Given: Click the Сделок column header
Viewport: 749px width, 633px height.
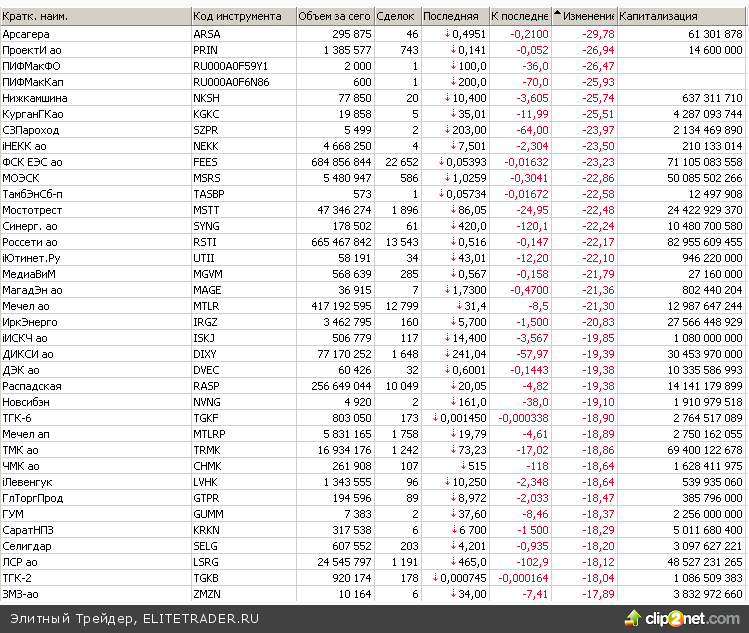Looking at the screenshot, I should tap(398, 16).
